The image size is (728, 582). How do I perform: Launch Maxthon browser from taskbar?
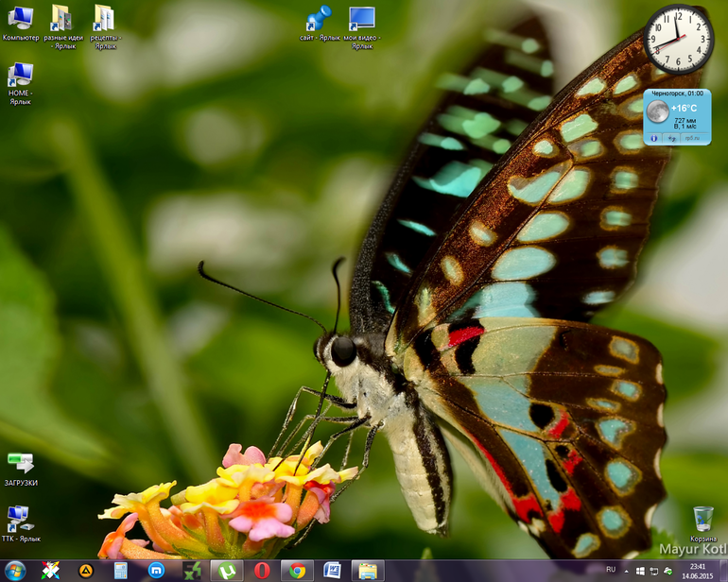click(156, 571)
